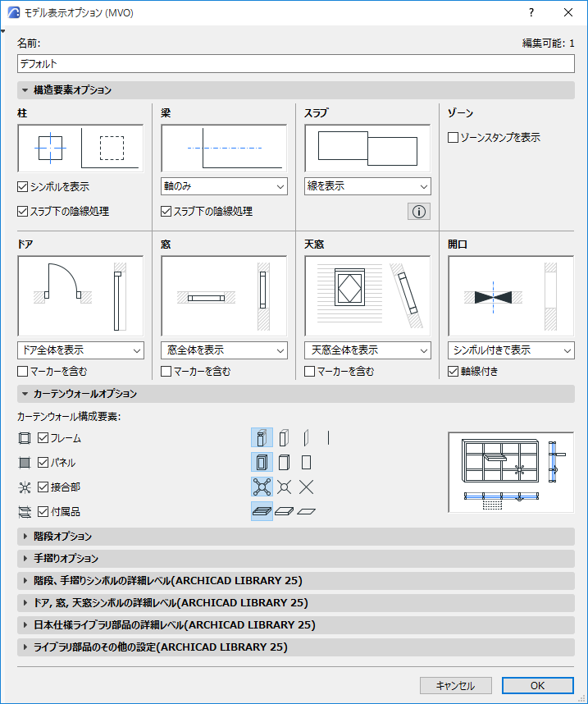
Task: Enable マーカーを含む under 天窓
Action: coord(309,372)
